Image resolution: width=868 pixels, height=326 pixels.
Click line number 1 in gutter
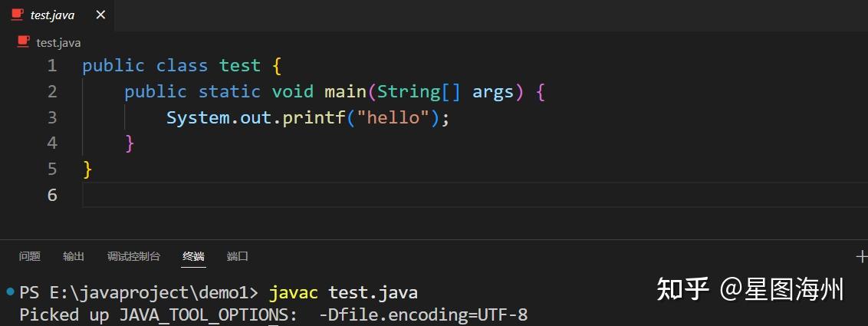coord(52,66)
